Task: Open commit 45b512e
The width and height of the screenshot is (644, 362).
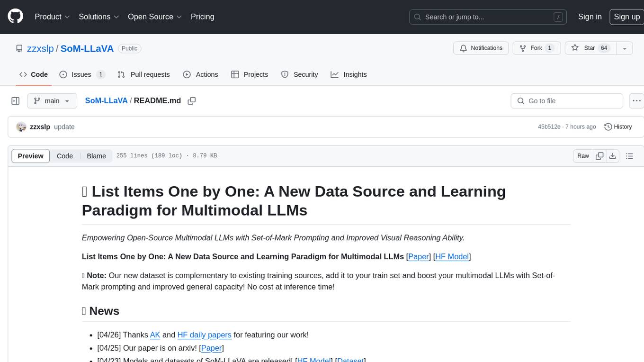Action: (x=549, y=127)
